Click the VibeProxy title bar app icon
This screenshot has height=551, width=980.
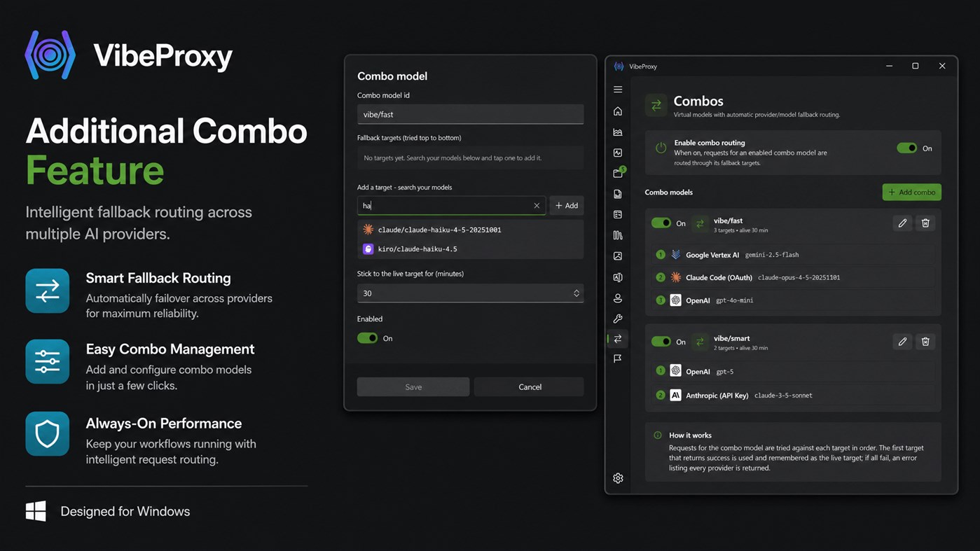click(619, 67)
